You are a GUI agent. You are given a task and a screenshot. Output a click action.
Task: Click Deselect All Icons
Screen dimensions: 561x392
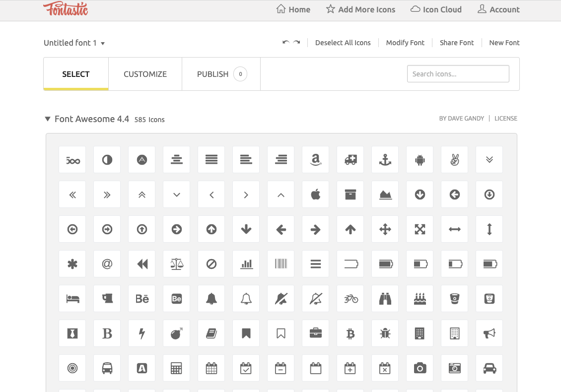(x=343, y=43)
